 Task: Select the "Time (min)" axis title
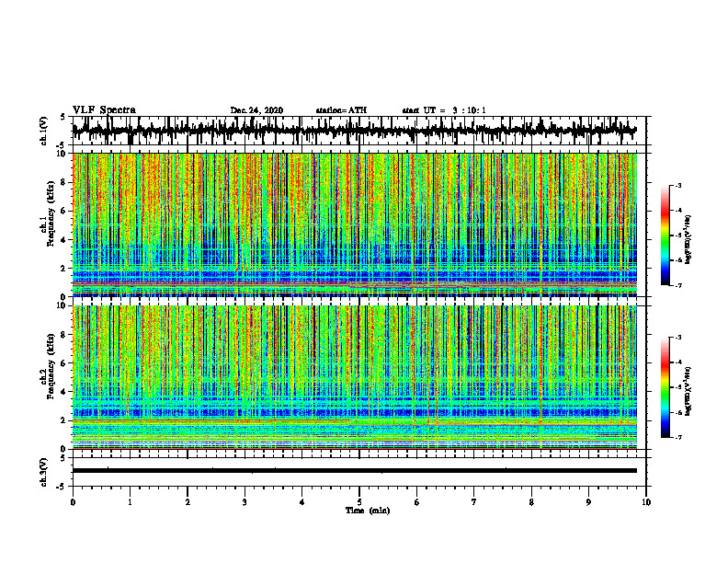[x=368, y=511]
